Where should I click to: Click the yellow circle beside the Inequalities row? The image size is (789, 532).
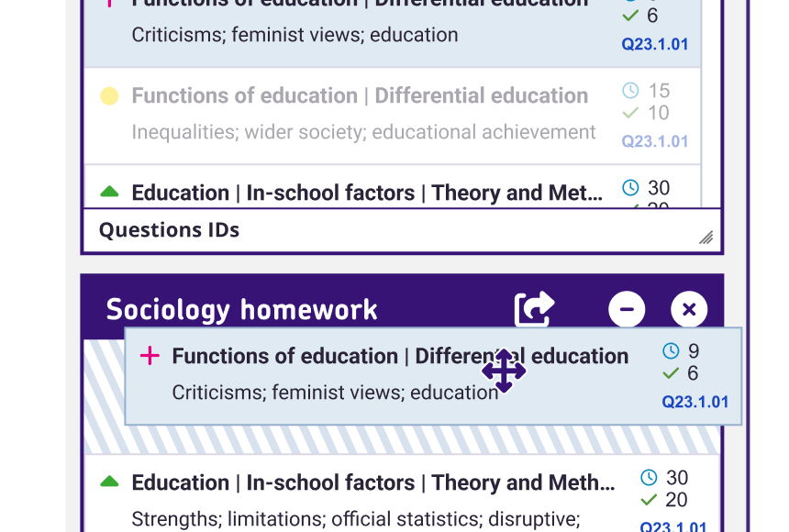(x=109, y=96)
